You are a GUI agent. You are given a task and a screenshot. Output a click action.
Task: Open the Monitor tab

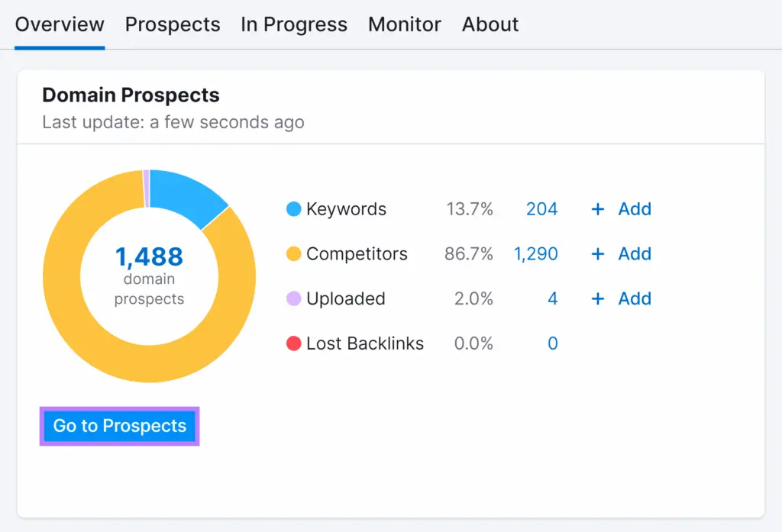click(405, 24)
